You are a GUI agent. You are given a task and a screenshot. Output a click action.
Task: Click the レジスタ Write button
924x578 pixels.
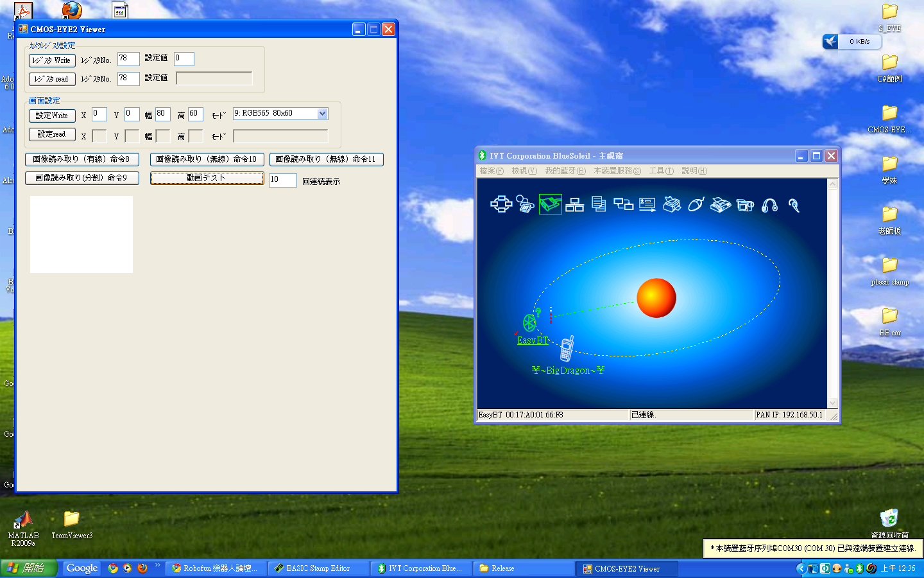pos(52,60)
